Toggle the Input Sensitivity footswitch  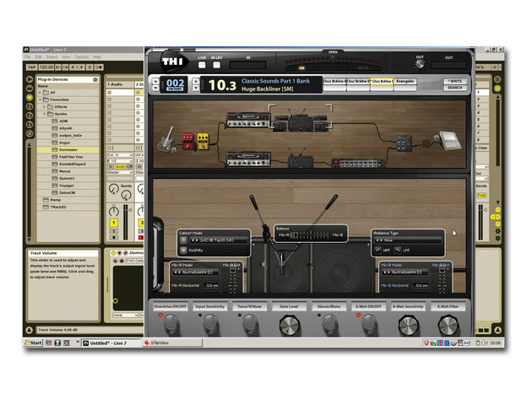click(x=210, y=324)
